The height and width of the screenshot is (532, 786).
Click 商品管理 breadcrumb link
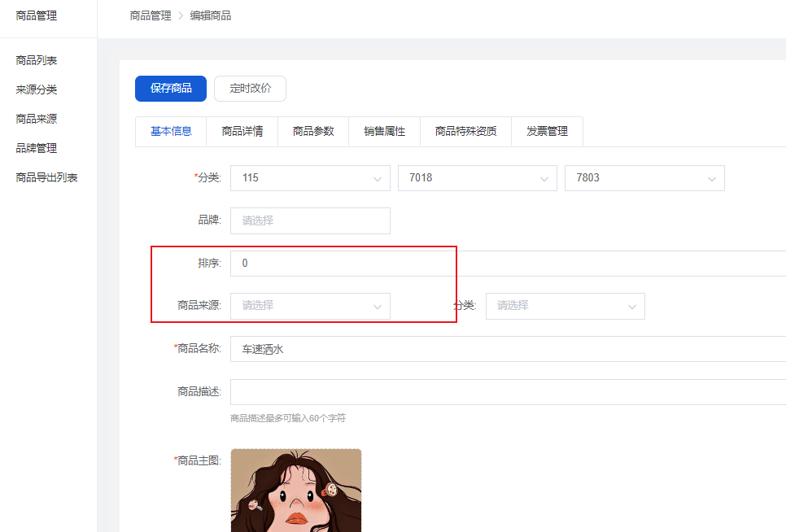(151, 15)
